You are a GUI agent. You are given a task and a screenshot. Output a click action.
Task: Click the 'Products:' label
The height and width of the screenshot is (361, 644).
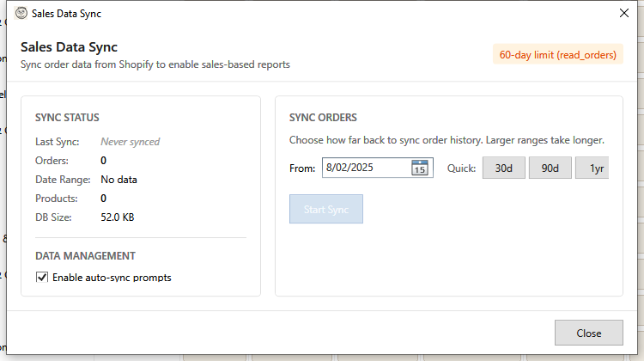click(57, 199)
